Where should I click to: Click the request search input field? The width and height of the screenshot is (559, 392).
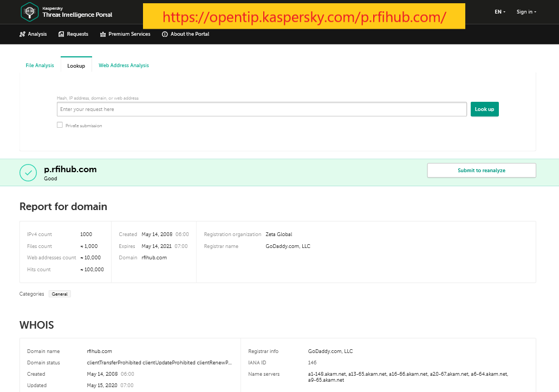click(x=262, y=109)
